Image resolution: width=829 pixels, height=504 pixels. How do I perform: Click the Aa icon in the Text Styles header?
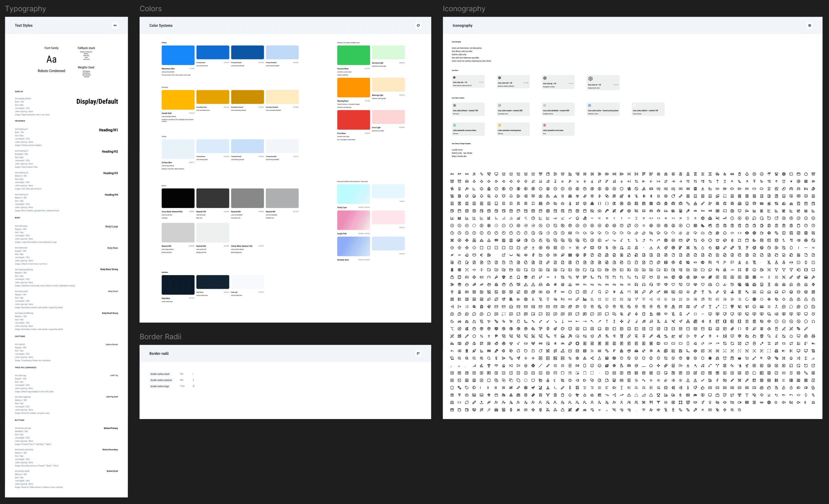tap(115, 25)
